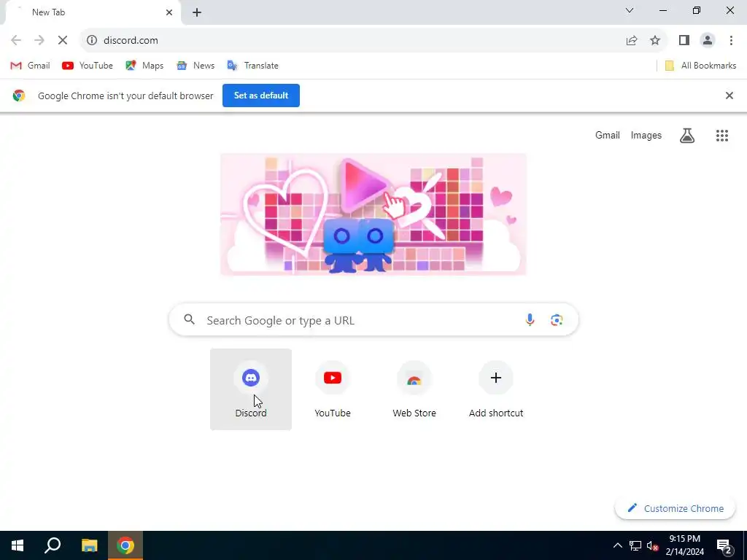Open Maps bookmark

(144, 66)
